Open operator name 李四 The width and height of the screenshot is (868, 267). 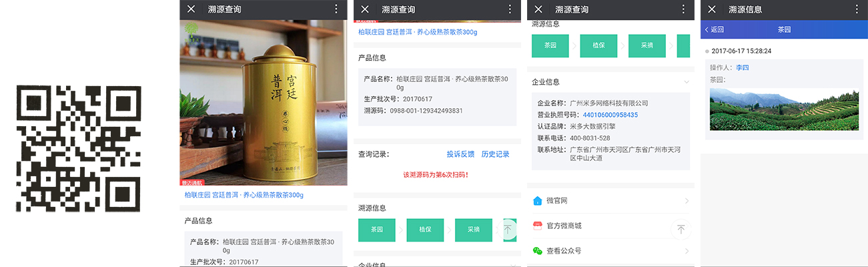(x=743, y=67)
